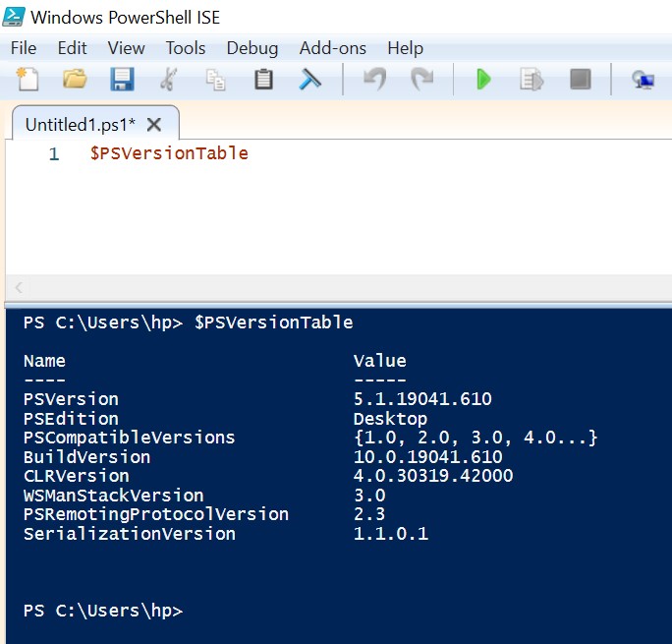Click the New Script toolbar icon
Screen dimensions: 672x644
28,80
